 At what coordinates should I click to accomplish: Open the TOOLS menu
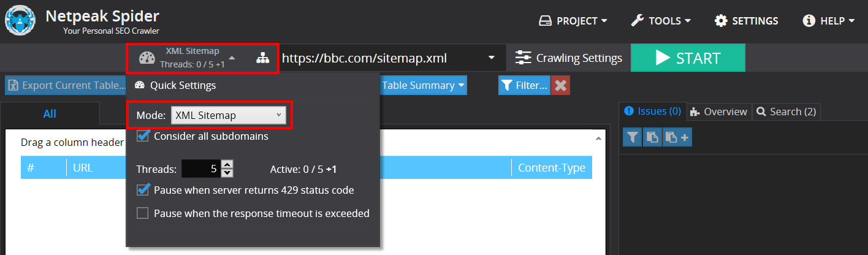coord(661,21)
